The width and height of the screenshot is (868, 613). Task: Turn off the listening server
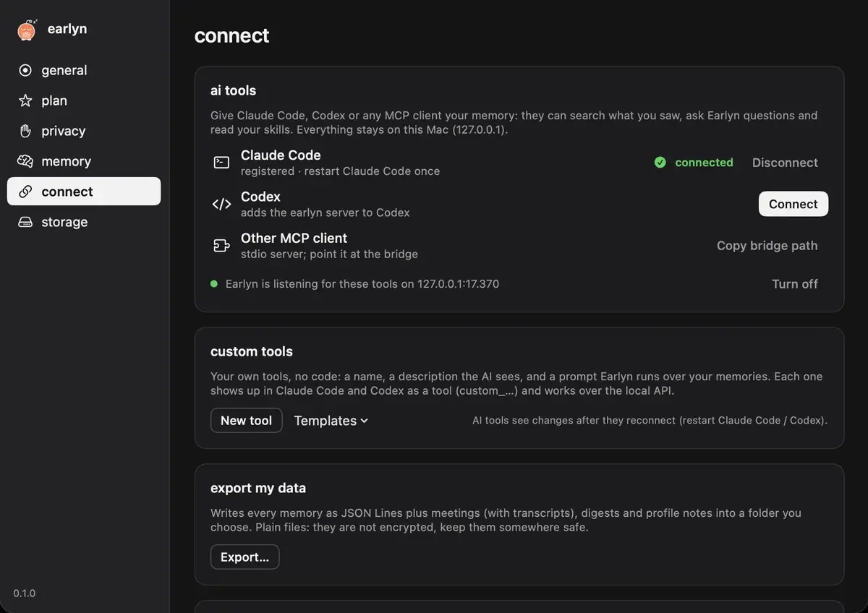pyautogui.click(x=795, y=284)
